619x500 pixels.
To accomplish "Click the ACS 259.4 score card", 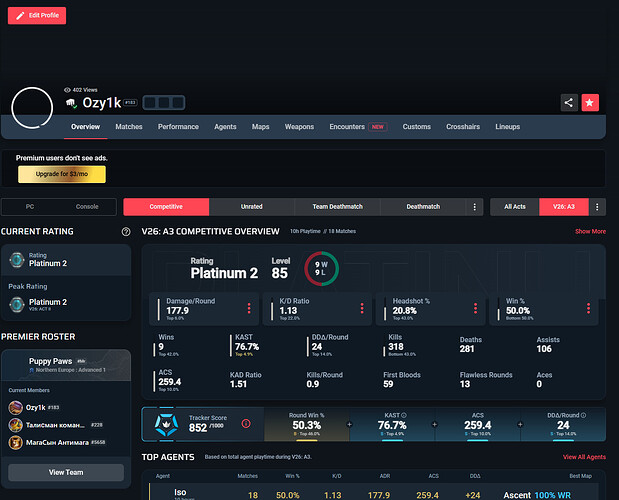I will pyautogui.click(x=478, y=425).
